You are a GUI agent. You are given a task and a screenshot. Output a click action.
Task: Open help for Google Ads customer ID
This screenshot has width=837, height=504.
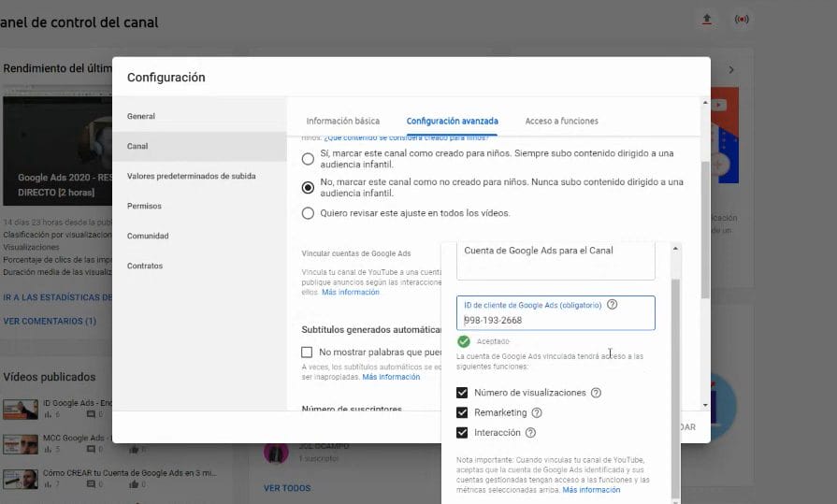click(613, 304)
